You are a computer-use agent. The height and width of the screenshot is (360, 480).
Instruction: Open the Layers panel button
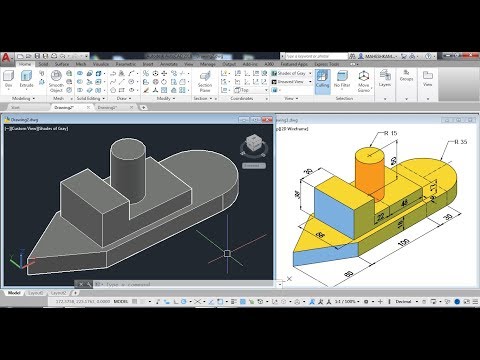(385, 79)
